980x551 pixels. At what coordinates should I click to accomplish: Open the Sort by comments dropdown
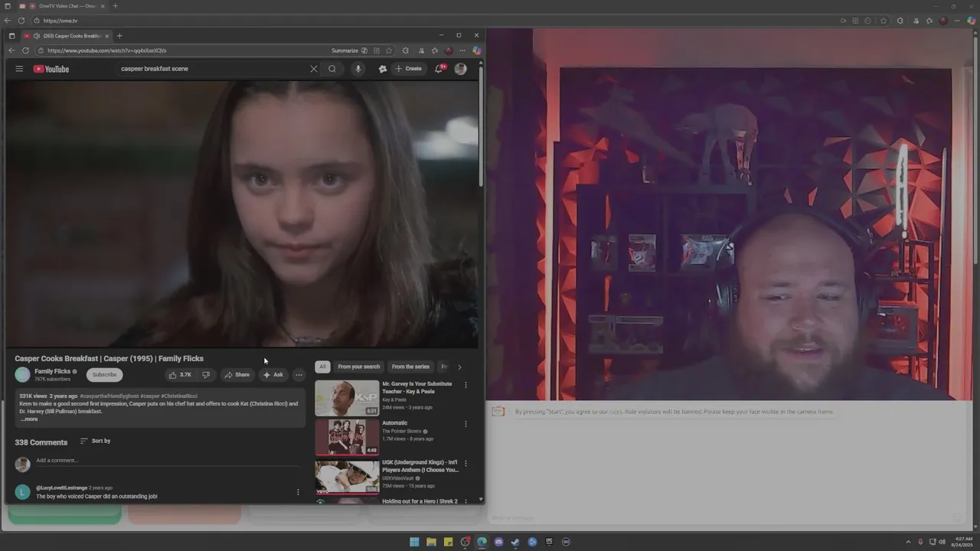pos(96,441)
